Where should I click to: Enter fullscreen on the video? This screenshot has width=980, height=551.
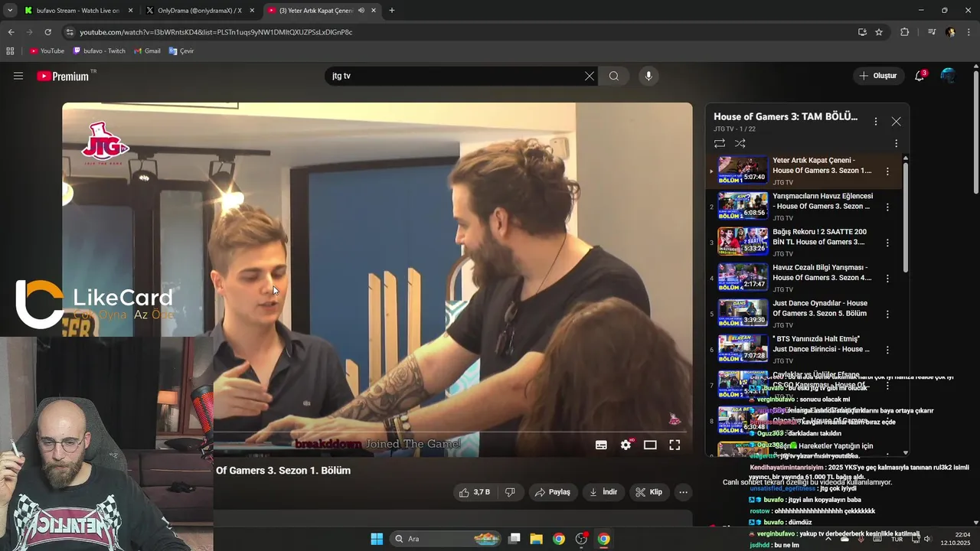coord(675,445)
